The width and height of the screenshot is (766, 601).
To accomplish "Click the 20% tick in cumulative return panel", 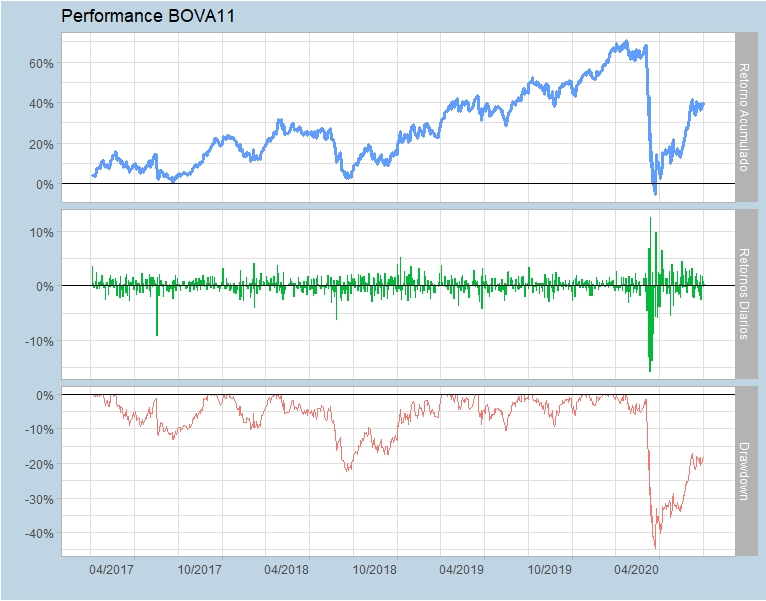I will [40, 144].
